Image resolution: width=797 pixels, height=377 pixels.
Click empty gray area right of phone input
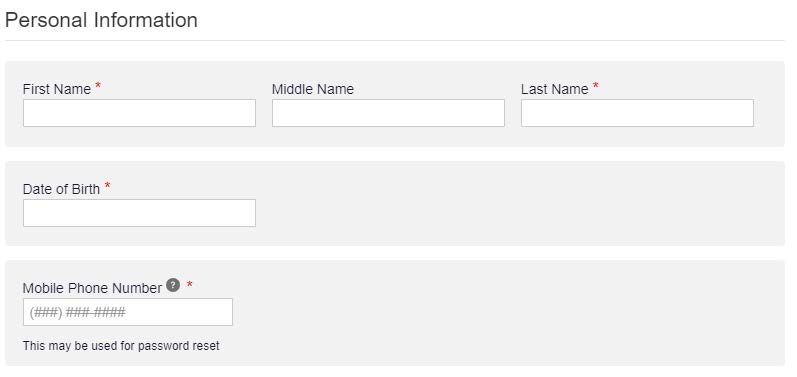pos(508,312)
